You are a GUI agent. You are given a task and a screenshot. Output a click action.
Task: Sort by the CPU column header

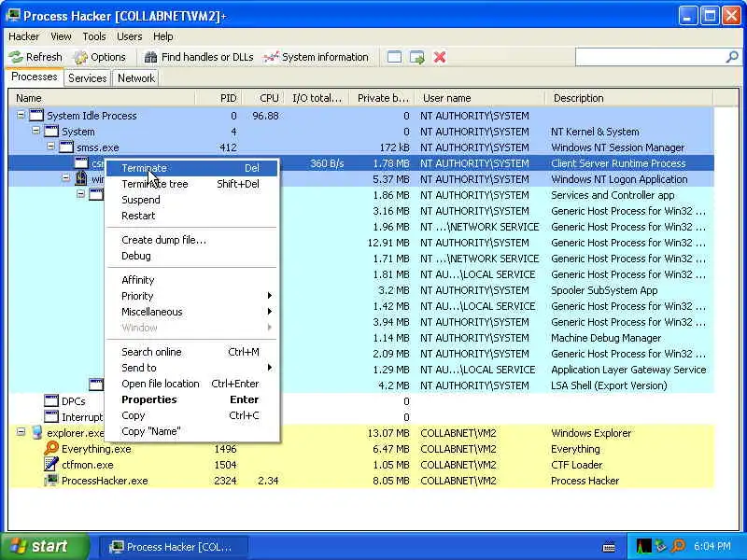[264, 98]
